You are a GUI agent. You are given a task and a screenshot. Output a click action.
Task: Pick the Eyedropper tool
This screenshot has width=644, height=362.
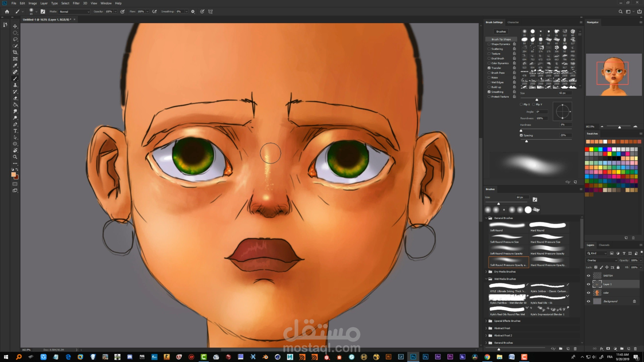(15, 65)
